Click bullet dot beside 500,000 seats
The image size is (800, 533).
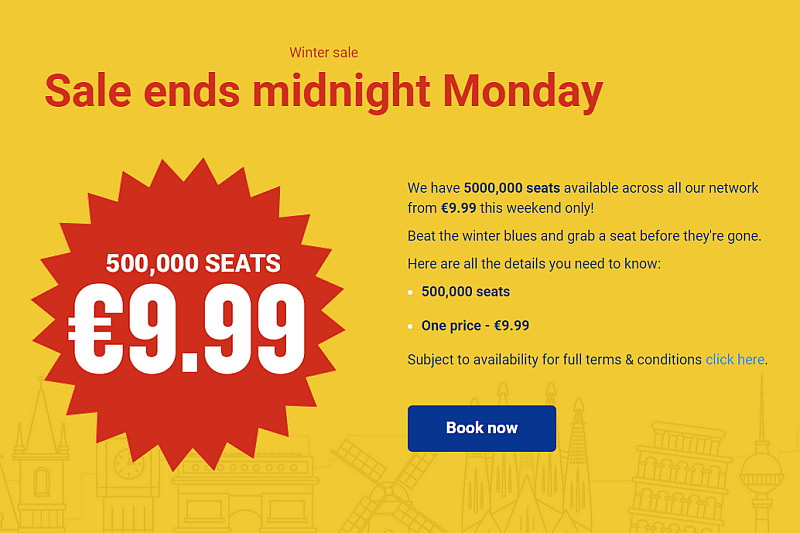410,292
